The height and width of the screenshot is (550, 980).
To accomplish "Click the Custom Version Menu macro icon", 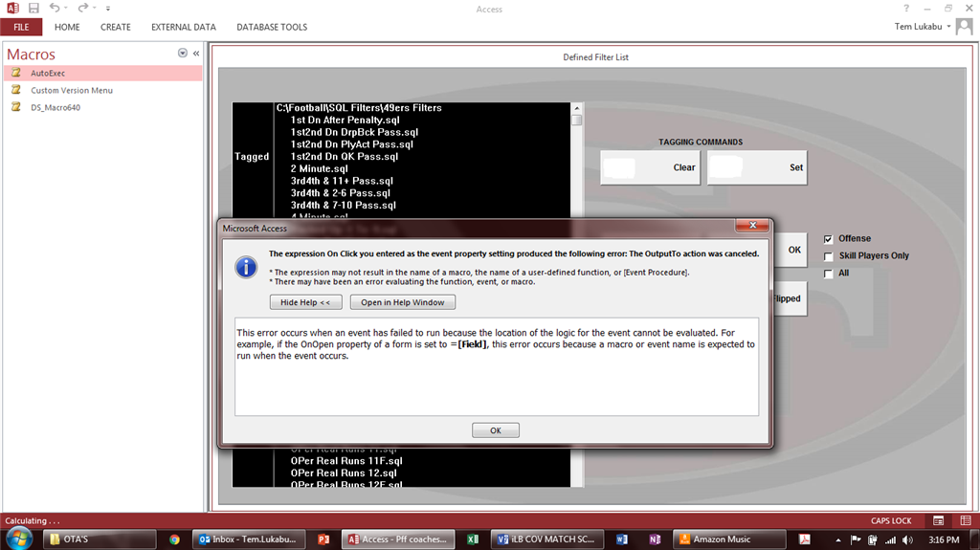I will pos(16,90).
